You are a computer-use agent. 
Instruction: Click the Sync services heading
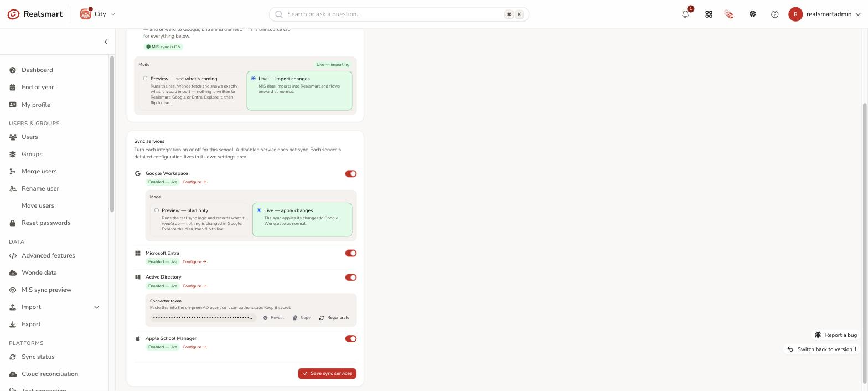click(x=149, y=141)
